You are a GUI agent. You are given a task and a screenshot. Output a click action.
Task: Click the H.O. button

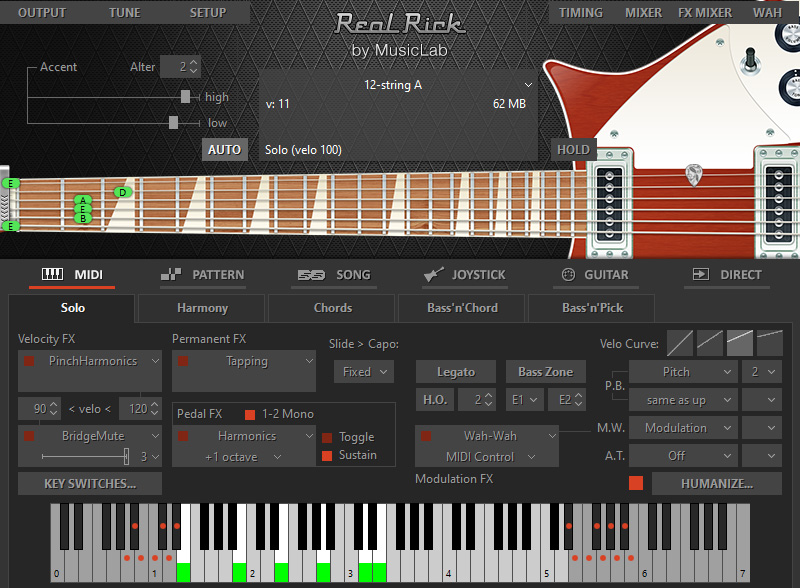click(435, 400)
